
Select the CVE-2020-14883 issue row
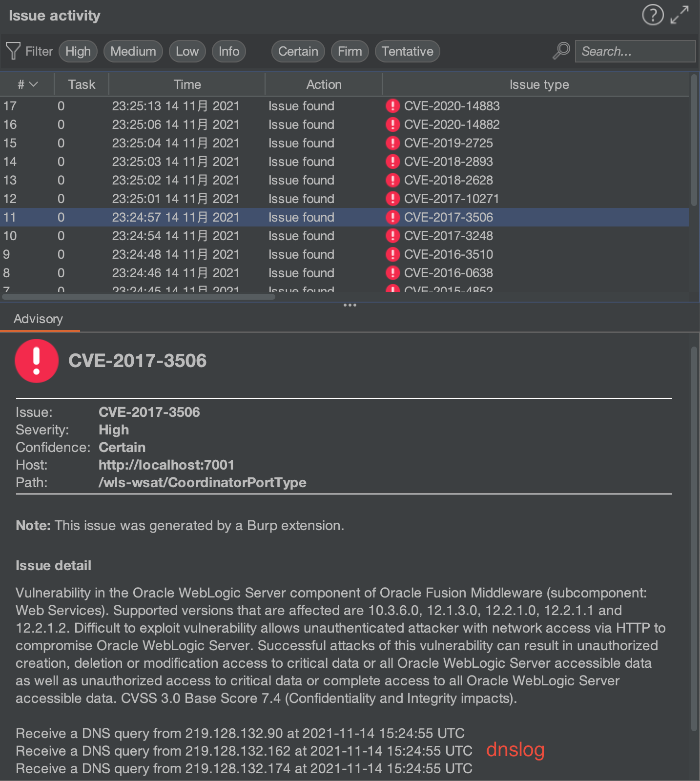click(x=345, y=106)
